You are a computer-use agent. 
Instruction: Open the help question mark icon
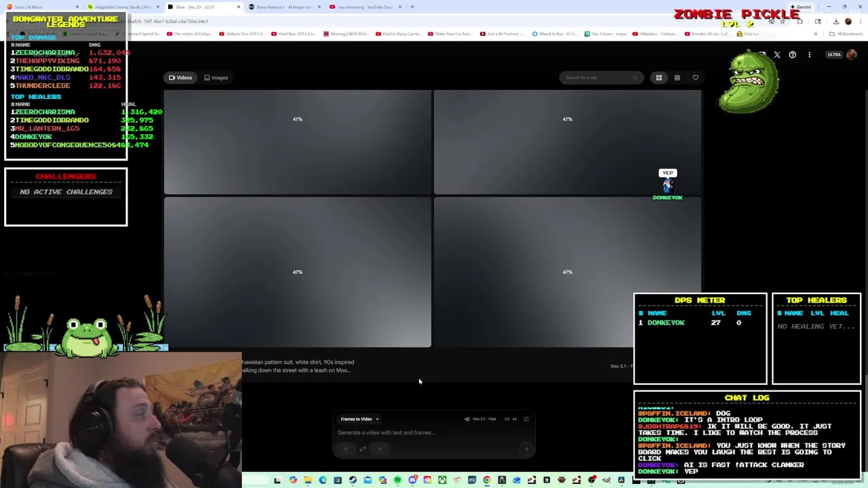(792, 55)
